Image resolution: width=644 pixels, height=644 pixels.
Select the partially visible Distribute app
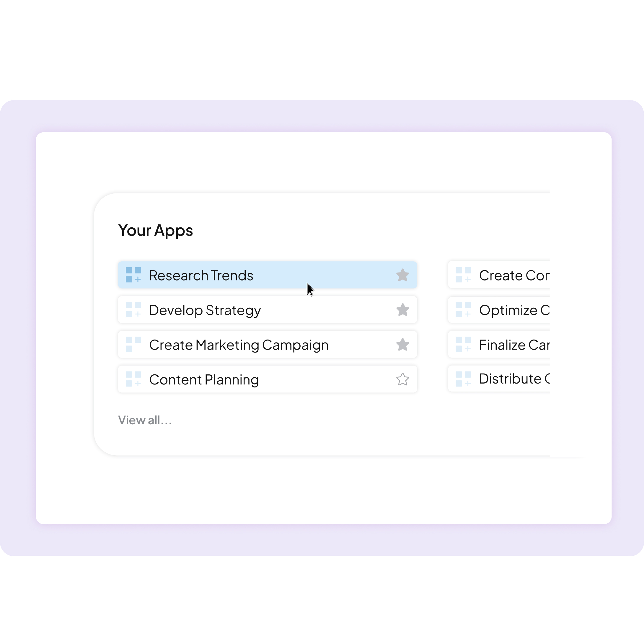[499, 379]
